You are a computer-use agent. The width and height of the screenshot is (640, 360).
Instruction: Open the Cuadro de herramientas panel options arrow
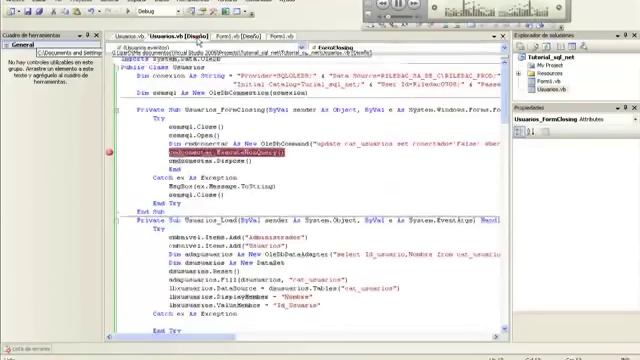[x=80, y=36]
